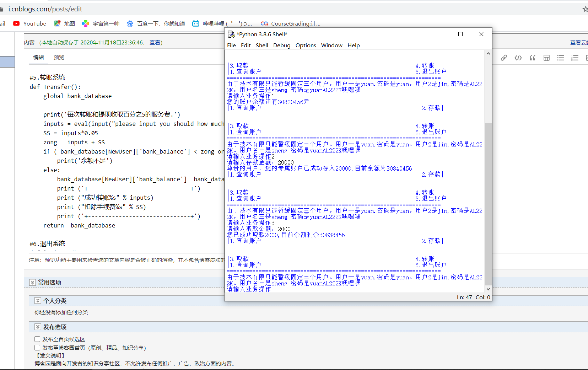Open the 百度一下 bookmark
Viewport: 588px width, 370px height.
click(156, 23)
